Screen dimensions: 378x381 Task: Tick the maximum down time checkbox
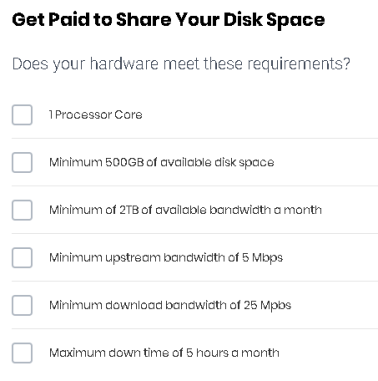[x=22, y=353]
